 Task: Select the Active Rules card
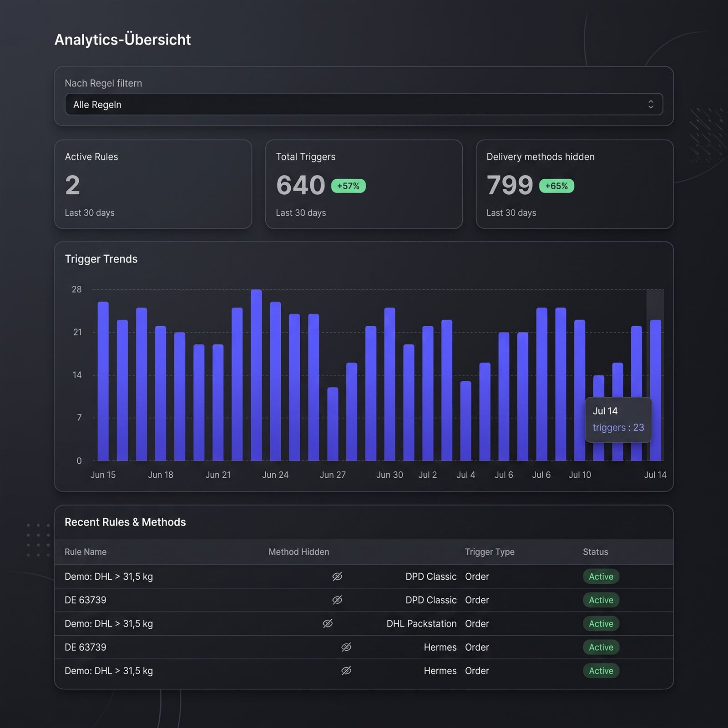coord(153,184)
